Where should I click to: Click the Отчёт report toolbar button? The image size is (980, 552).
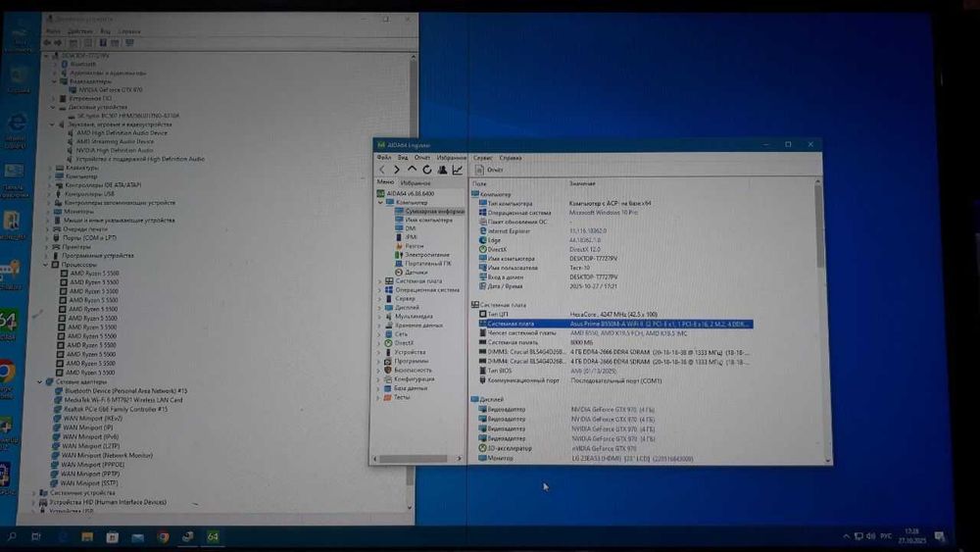point(489,170)
